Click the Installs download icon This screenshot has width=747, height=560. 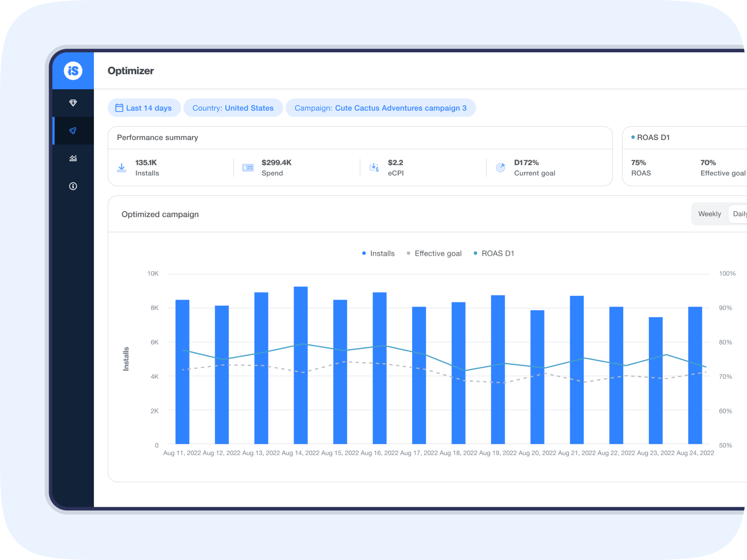121,168
